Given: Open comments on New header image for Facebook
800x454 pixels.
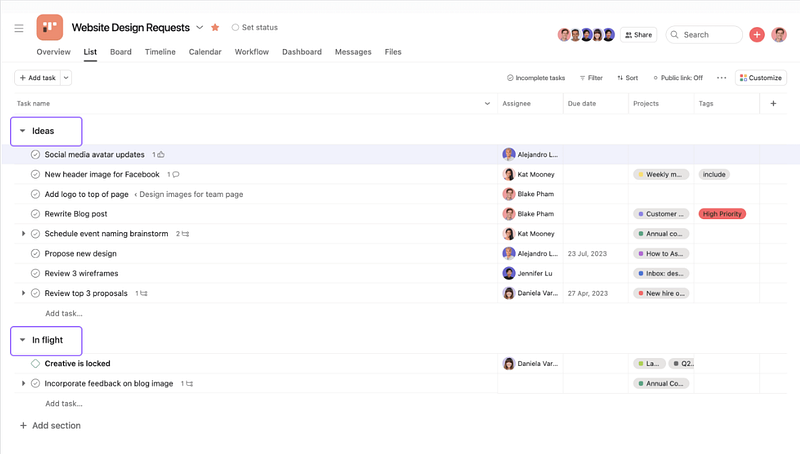Looking at the screenshot, I should [173, 174].
